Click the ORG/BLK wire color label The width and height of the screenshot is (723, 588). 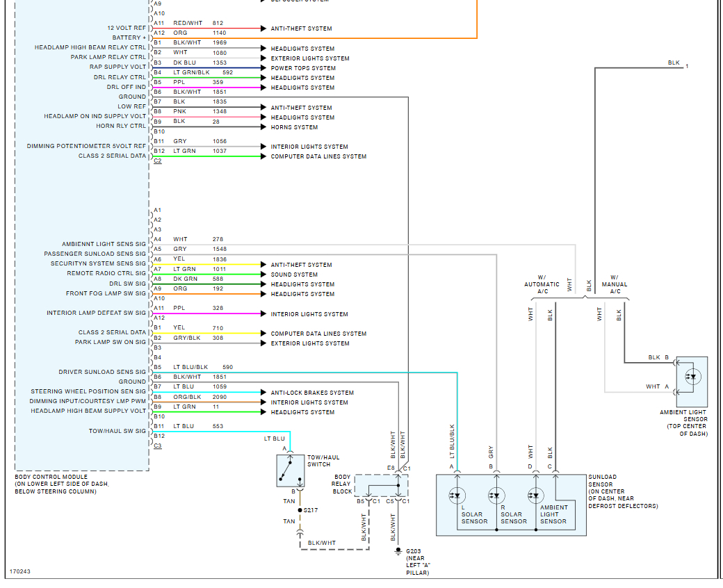click(x=187, y=397)
